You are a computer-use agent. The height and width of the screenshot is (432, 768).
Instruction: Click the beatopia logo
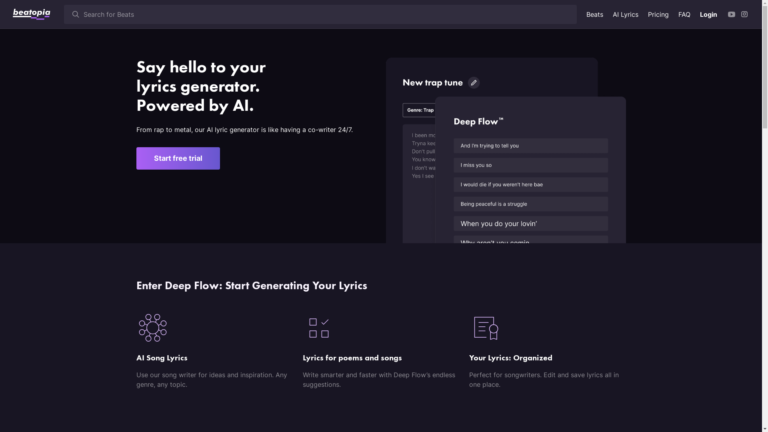point(31,14)
